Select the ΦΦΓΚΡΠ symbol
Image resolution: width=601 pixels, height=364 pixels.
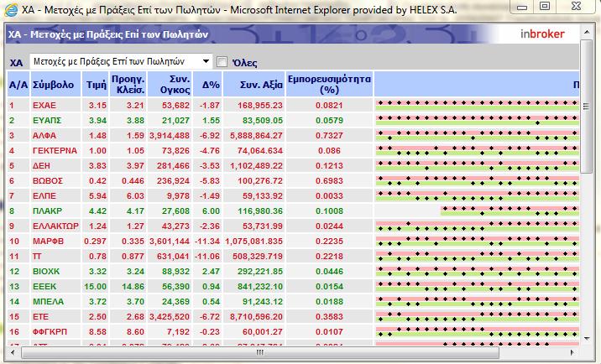(50, 332)
